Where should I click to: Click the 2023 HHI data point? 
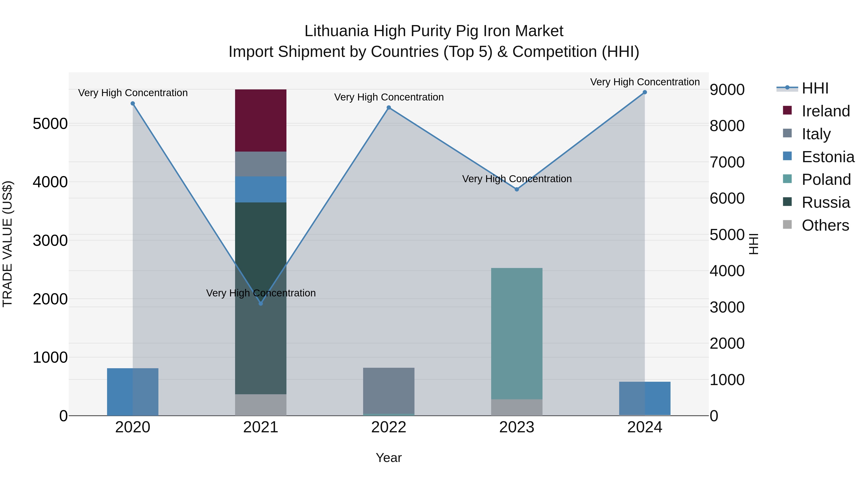coord(517,189)
